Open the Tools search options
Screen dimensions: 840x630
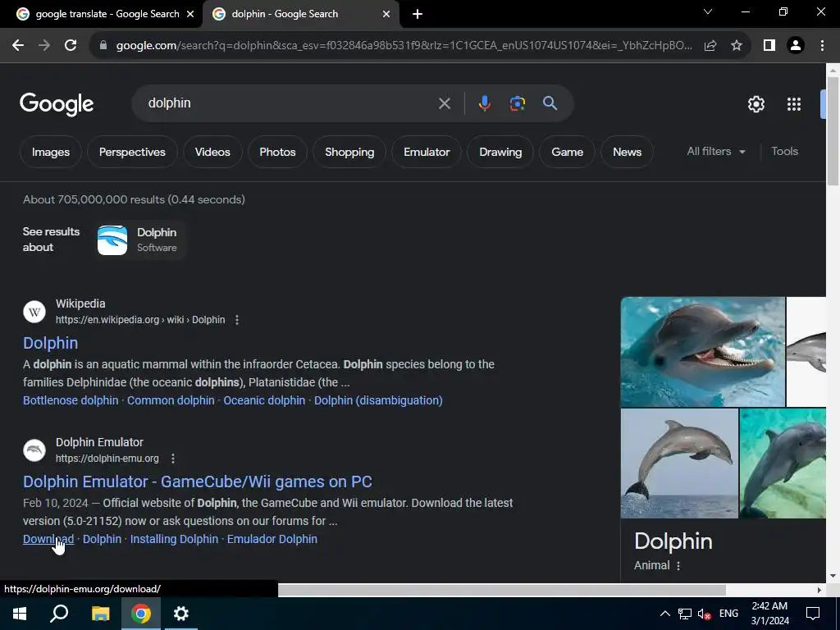[784, 152]
